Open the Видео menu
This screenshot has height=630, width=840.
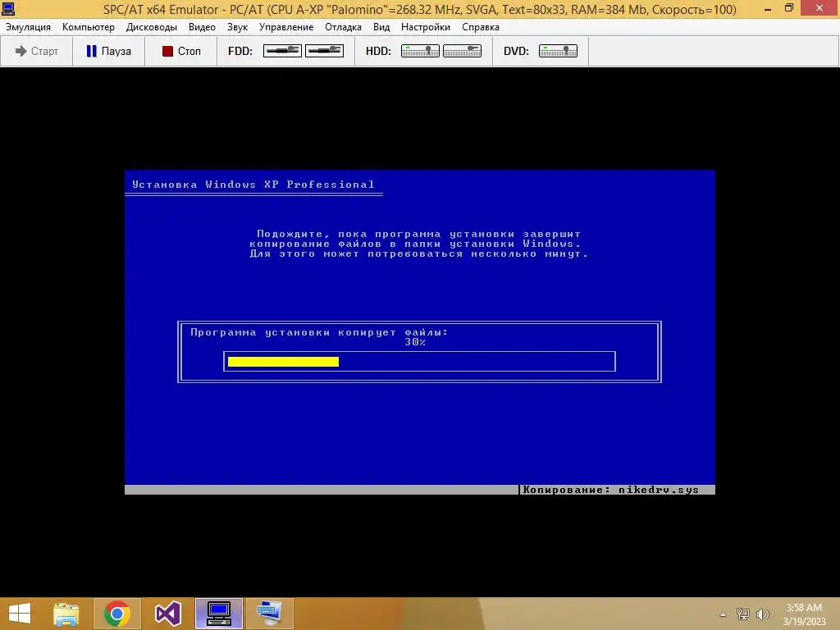202,27
